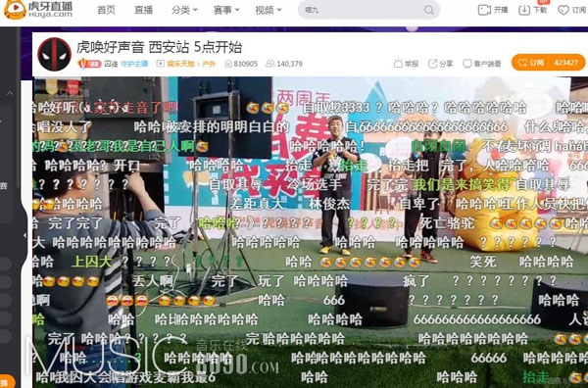Open the 户外 subcategory link
Image resolution: width=588 pixels, height=388 pixels.
[209, 64]
